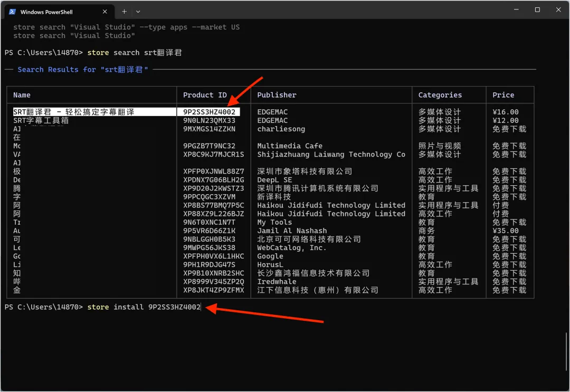Image resolution: width=570 pixels, height=392 pixels.
Task: Click the Publisher column header
Action: [x=277, y=95]
